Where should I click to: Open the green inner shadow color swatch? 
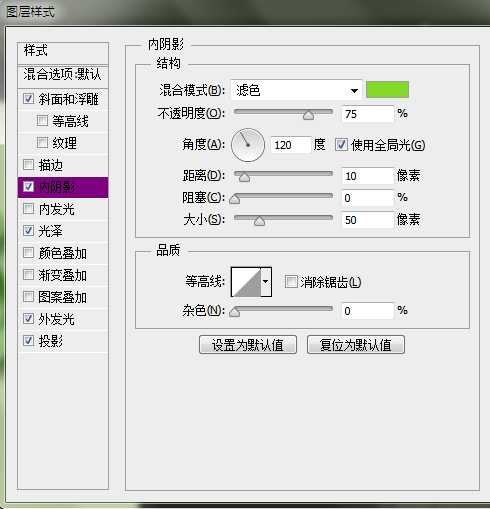pos(387,89)
